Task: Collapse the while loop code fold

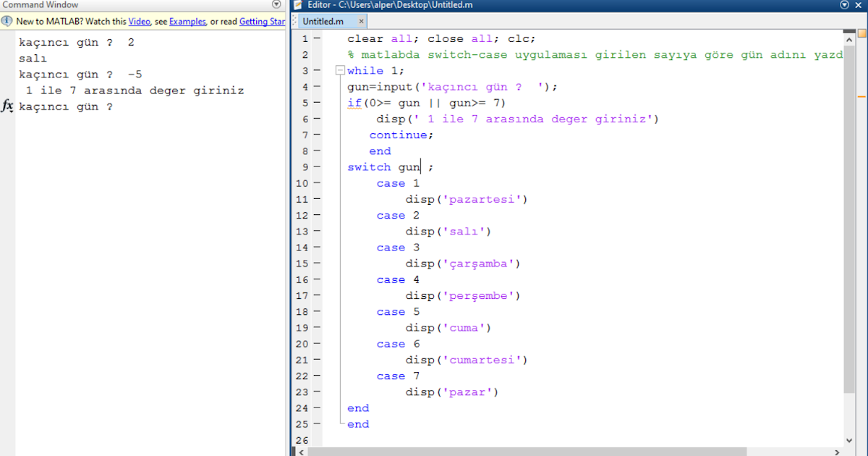Action: click(339, 70)
